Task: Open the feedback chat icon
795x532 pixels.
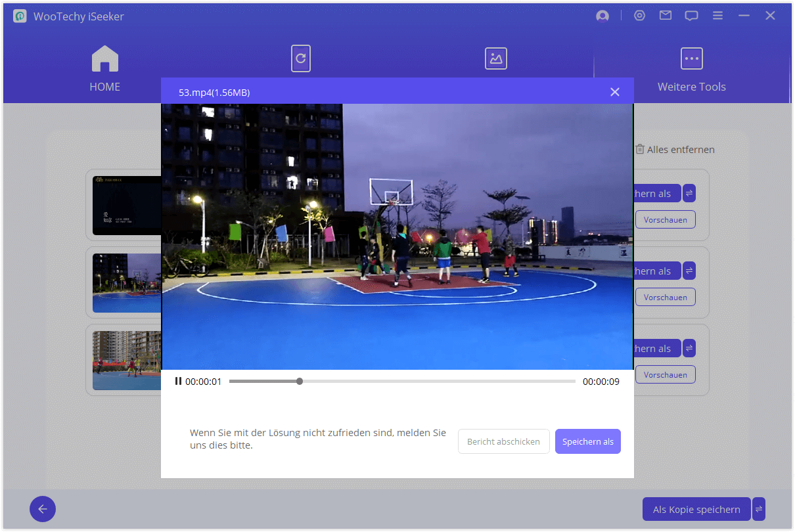Action: (x=691, y=16)
